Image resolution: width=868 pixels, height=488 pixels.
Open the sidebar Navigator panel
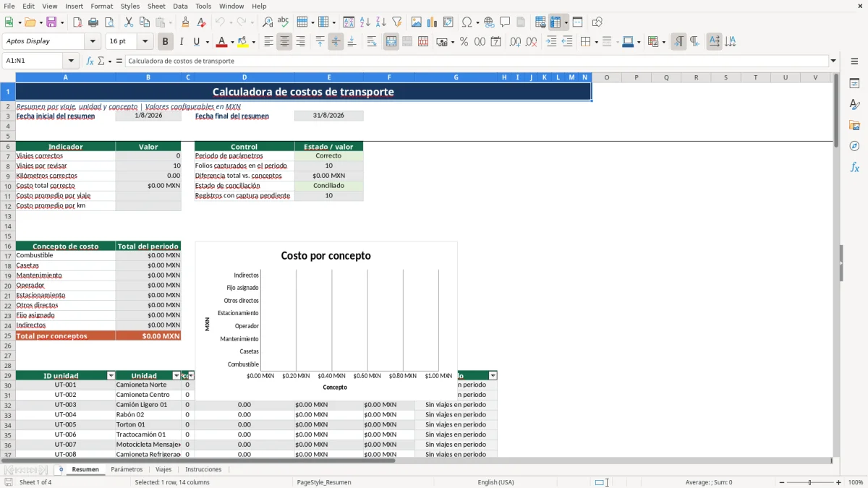854,146
